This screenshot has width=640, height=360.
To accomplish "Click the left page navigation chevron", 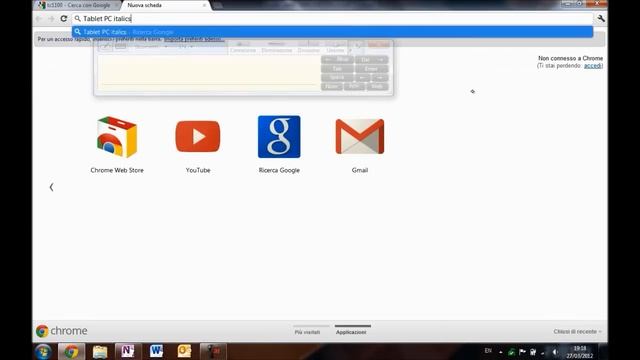I will pyautogui.click(x=51, y=187).
